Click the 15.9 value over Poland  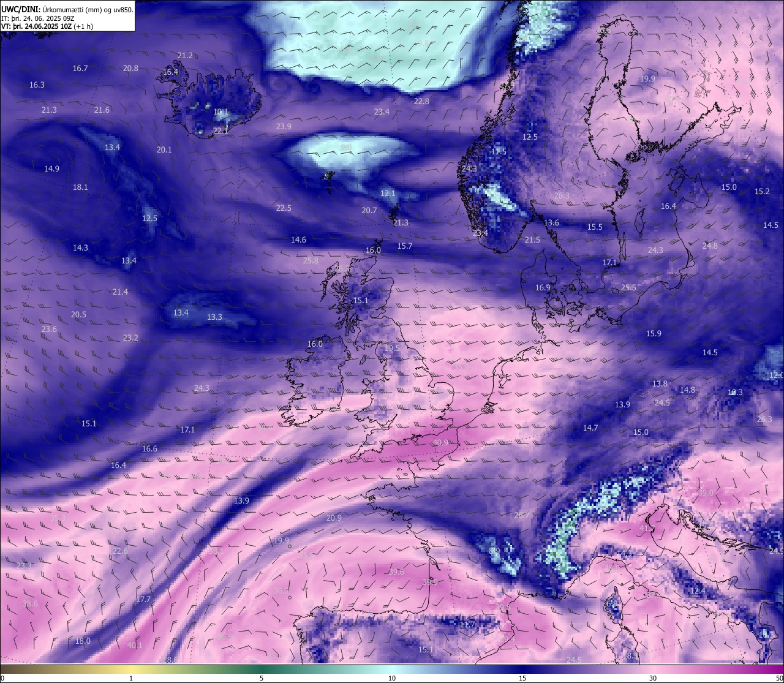(654, 333)
